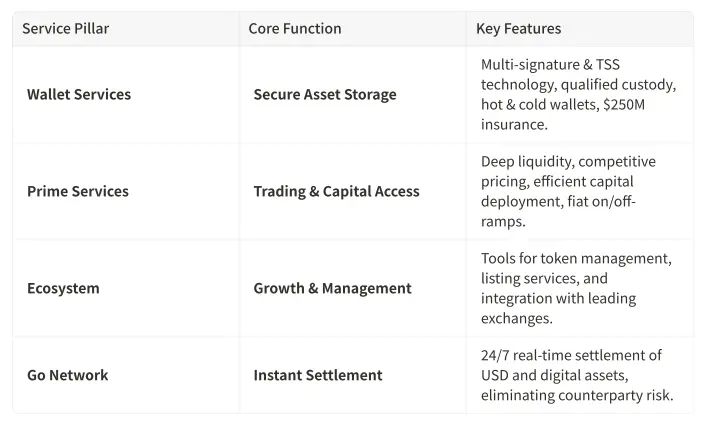Click the Core Function column header
715x427 pixels.
[x=295, y=29]
